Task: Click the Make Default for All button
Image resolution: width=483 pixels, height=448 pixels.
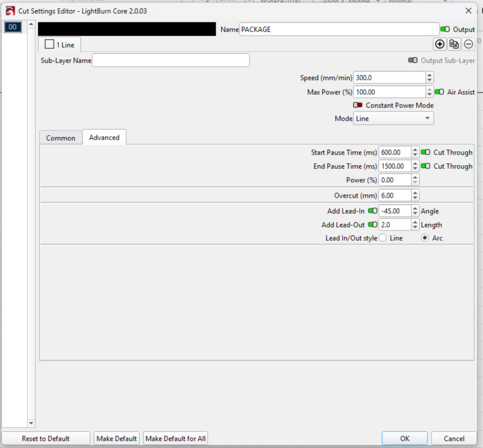Action: tap(175, 438)
